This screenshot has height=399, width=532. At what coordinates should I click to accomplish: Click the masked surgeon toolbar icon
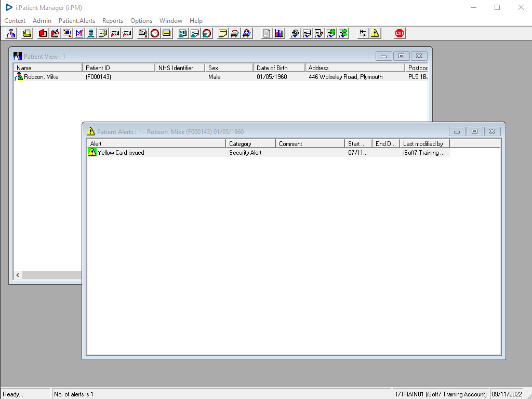coord(90,33)
